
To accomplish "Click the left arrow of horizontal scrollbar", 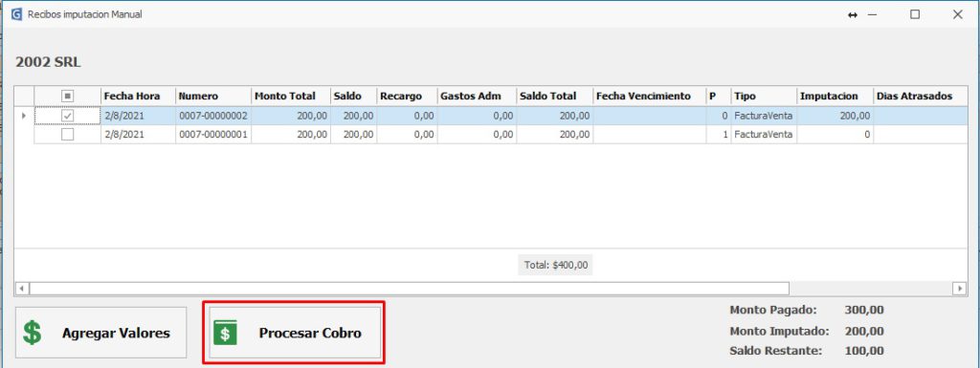I will point(21,288).
